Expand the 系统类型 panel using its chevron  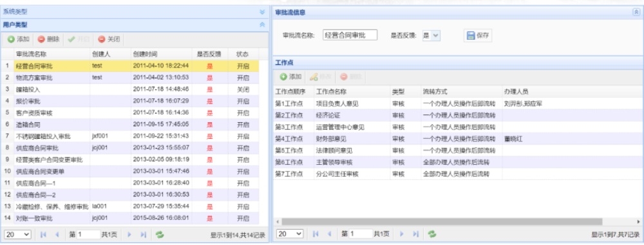pos(262,12)
